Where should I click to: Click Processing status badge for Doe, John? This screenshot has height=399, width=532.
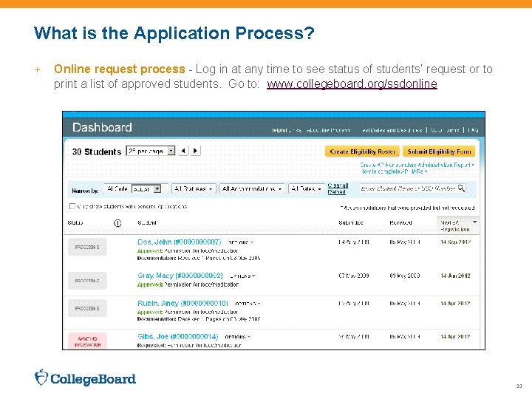(87, 247)
